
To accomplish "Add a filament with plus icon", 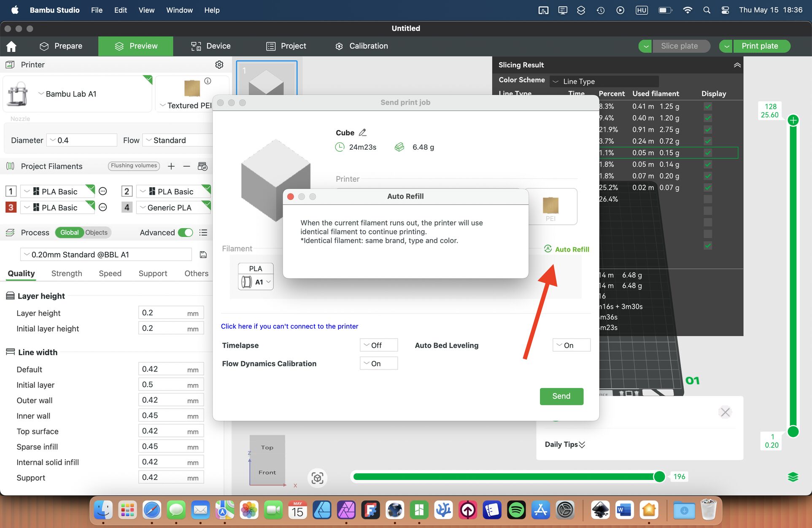I will pyautogui.click(x=171, y=166).
